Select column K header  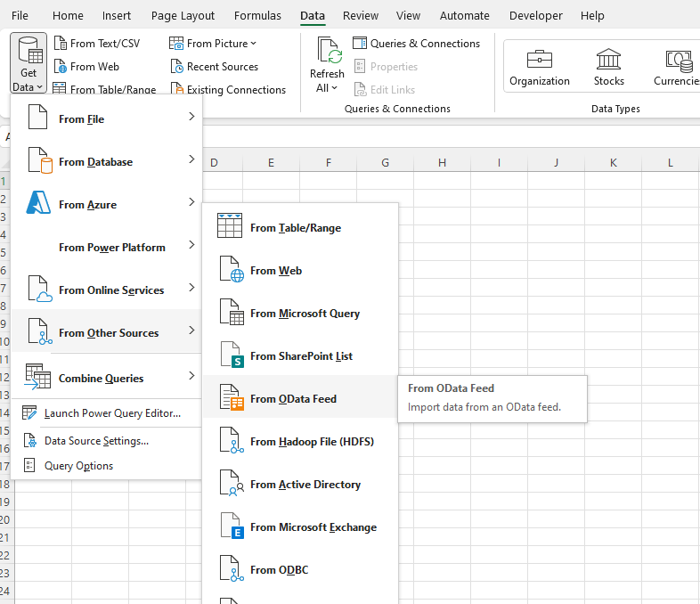[x=613, y=162]
